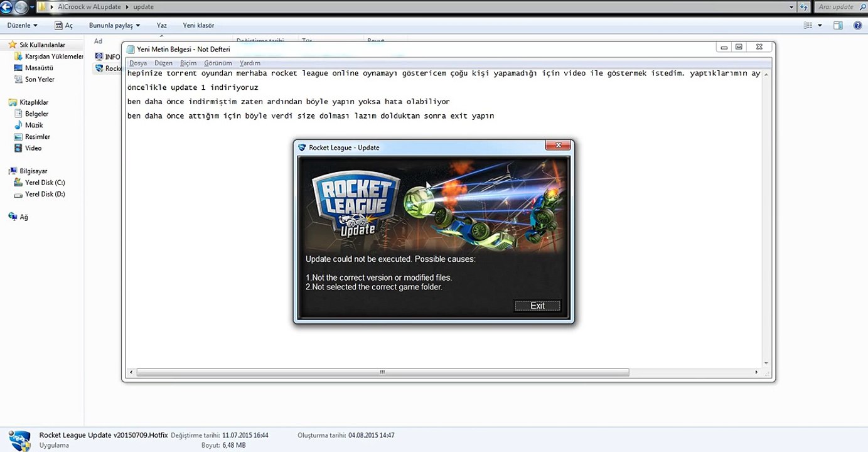Open Masaüstü in the navigation pane
This screenshot has width=868, height=452.
click(x=39, y=68)
